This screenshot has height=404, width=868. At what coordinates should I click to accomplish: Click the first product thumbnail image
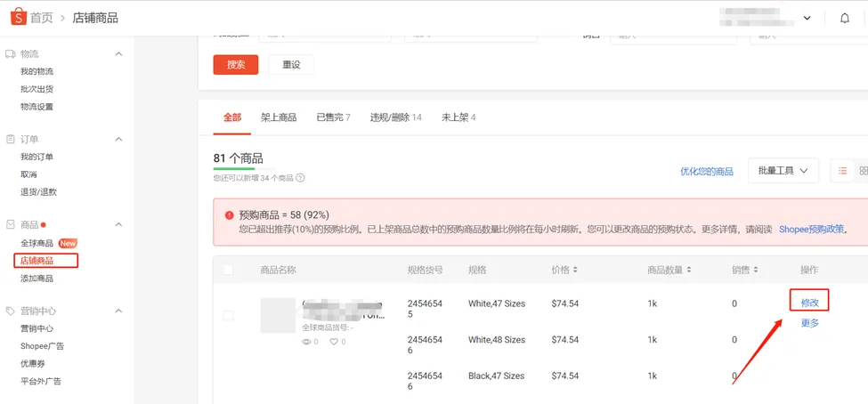278,315
